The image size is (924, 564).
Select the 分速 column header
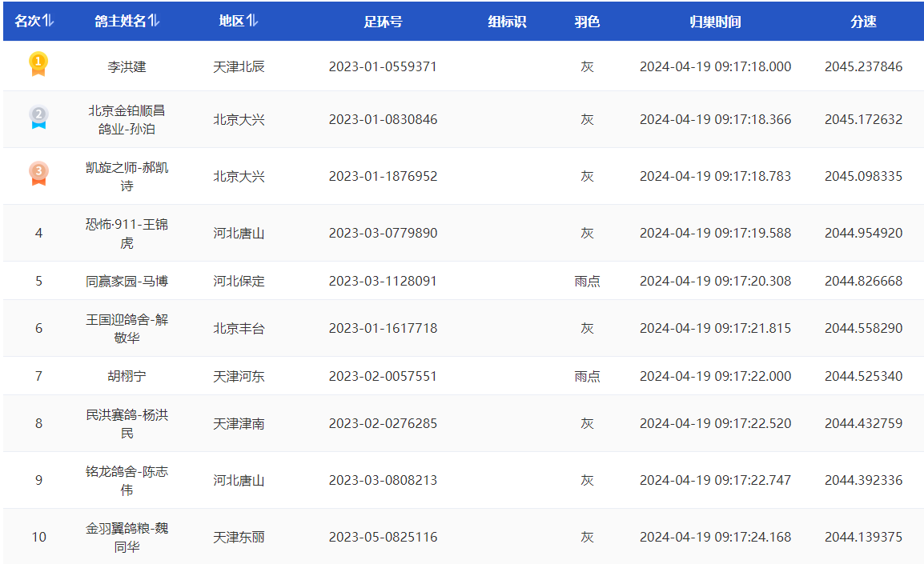(x=863, y=22)
